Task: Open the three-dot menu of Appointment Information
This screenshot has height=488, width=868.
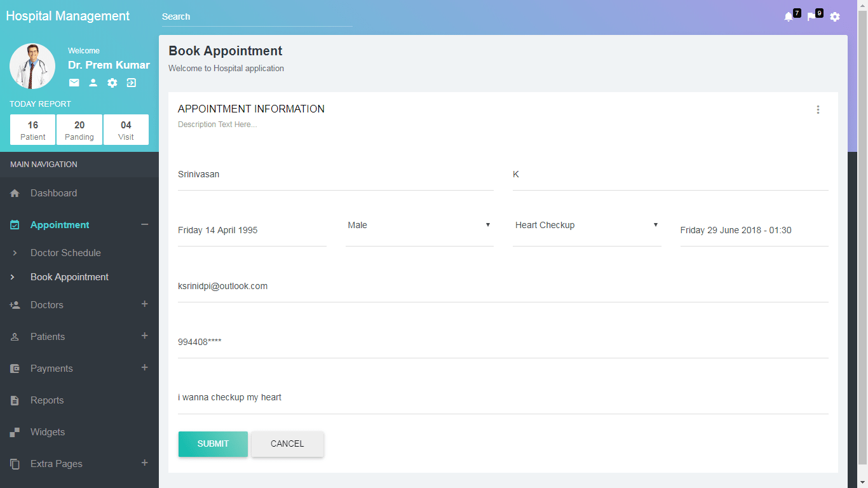Action: pos(818,109)
